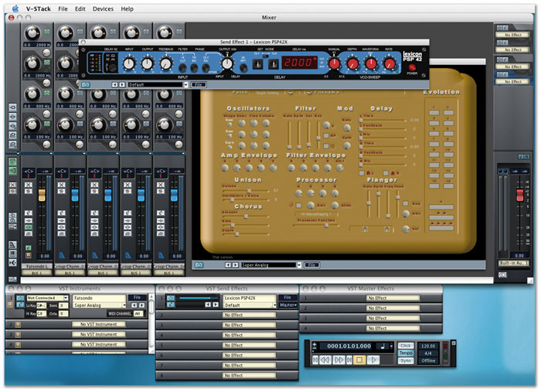The height and width of the screenshot is (392, 541).
Task: Open the Devices menu
Action: (103, 9)
